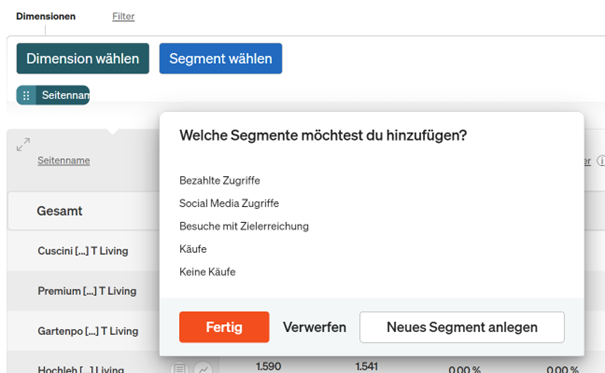The height and width of the screenshot is (373, 605).
Task: Open the Hochleh row trend chart icon
Action: (203, 369)
